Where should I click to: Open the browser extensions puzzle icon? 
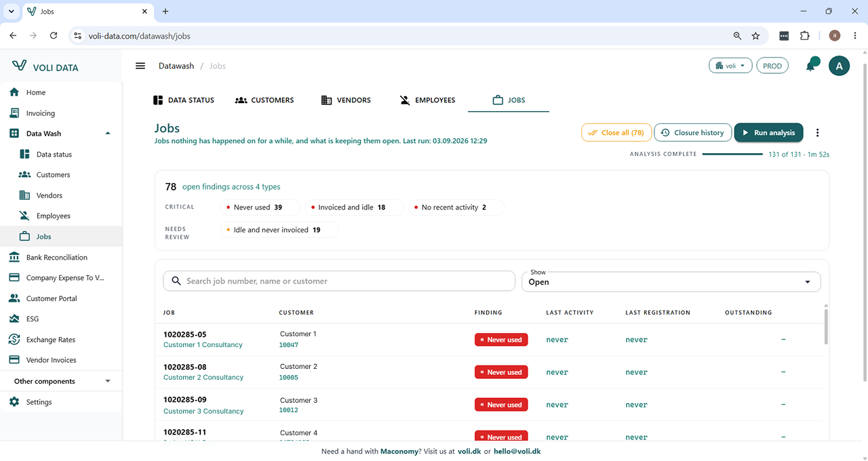805,36
